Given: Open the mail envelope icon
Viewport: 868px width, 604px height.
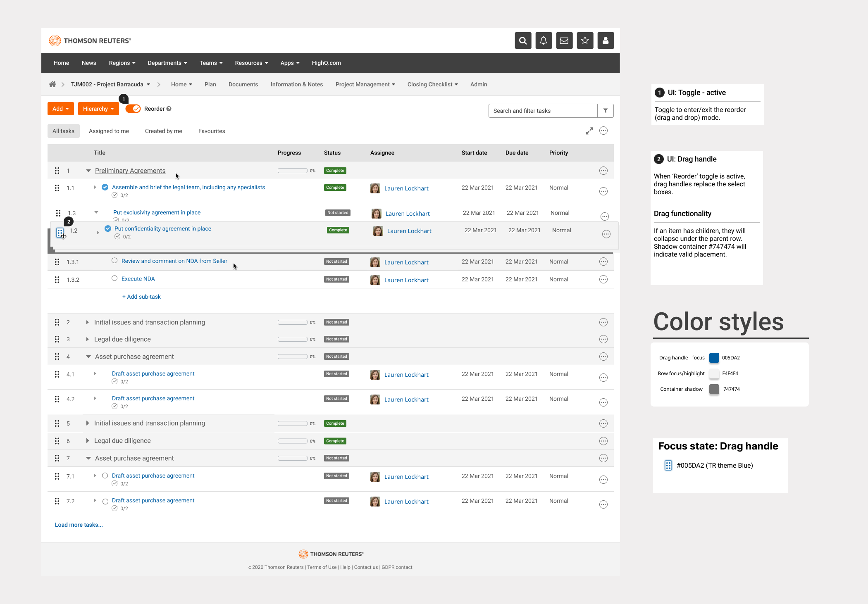Looking at the screenshot, I should (564, 40).
